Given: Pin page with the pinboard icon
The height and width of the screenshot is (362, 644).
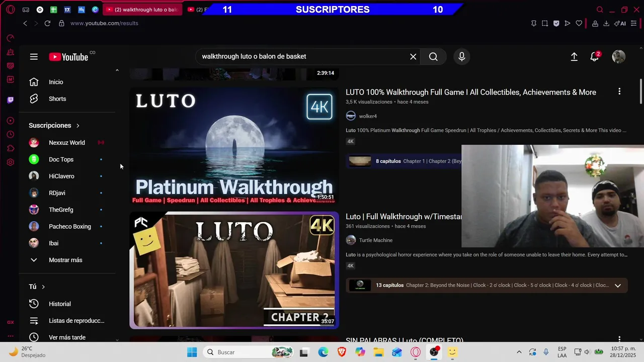Looking at the screenshot, I should [x=534, y=23].
